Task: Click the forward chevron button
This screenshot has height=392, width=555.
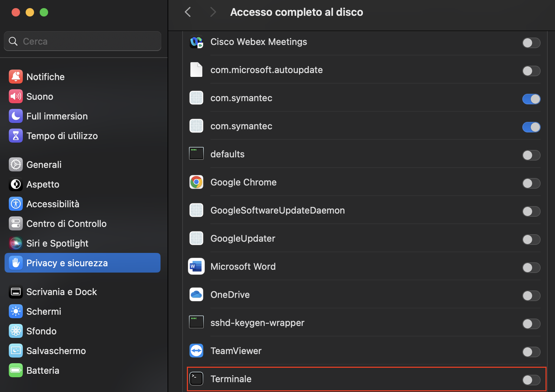Action: 213,12
